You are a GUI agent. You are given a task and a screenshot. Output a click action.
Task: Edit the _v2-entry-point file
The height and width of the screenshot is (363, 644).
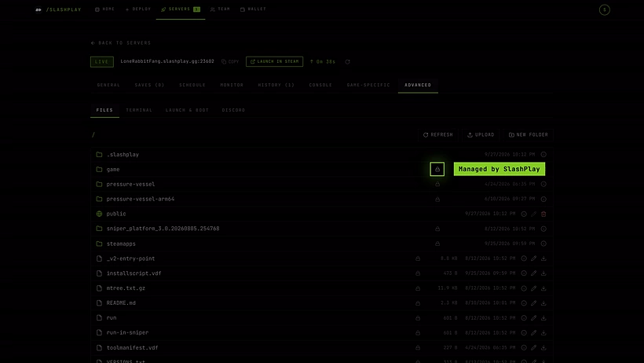pyautogui.click(x=533, y=258)
